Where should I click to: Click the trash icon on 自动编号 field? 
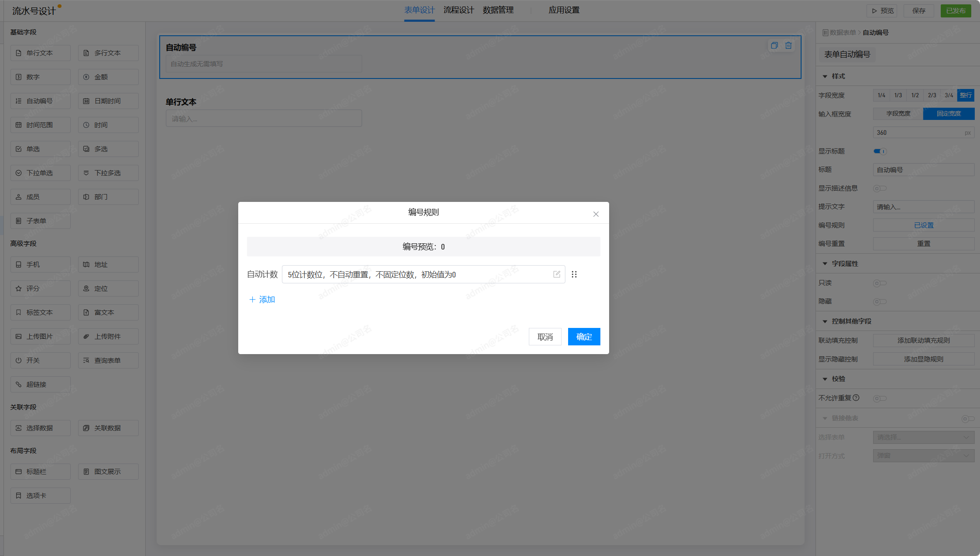tap(788, 45)
